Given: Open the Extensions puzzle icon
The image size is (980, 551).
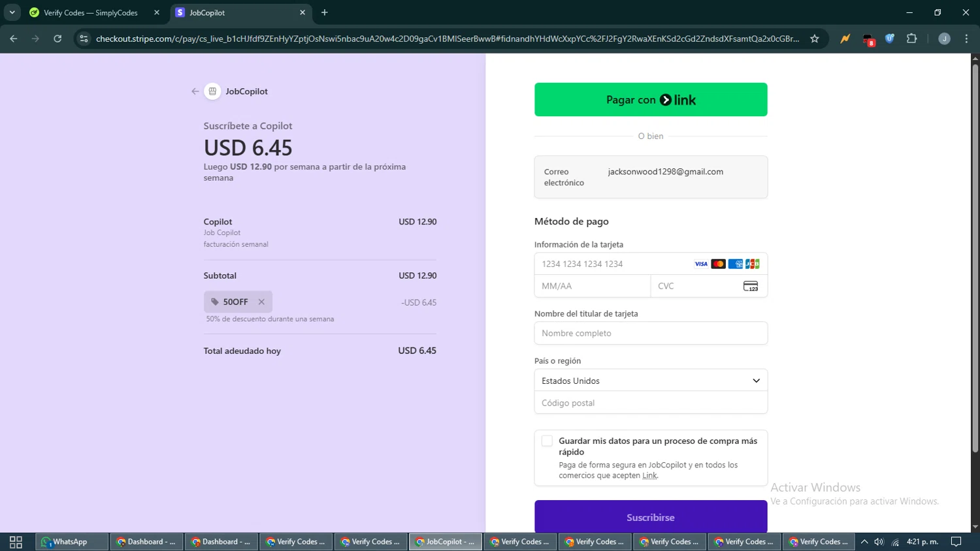Looking at the screenshot, I should pyautogui.click(x=911, y=39).
